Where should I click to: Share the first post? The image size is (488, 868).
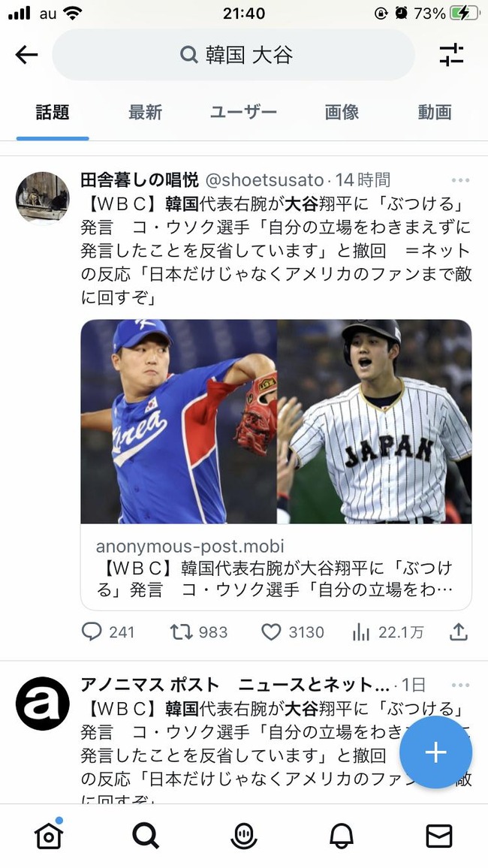click(x=458, y=632)
